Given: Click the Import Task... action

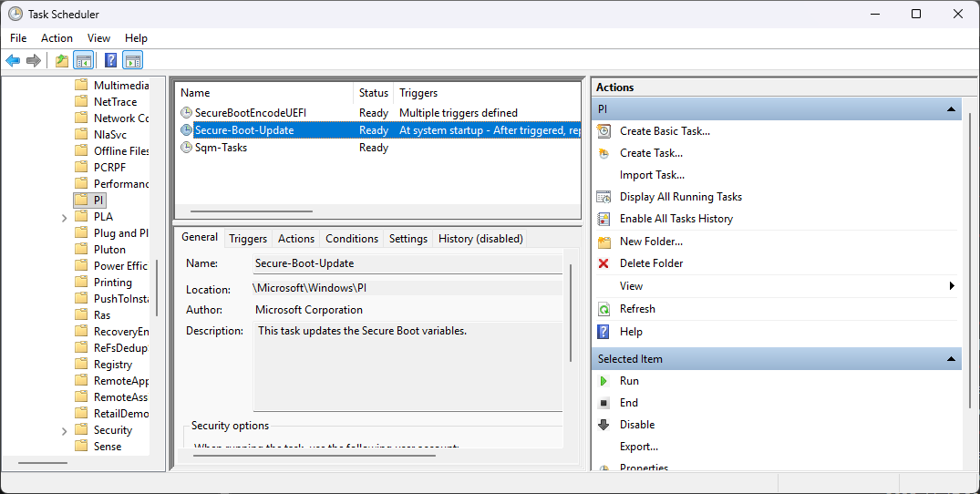Looking at the screenshot, I should 652,175.
